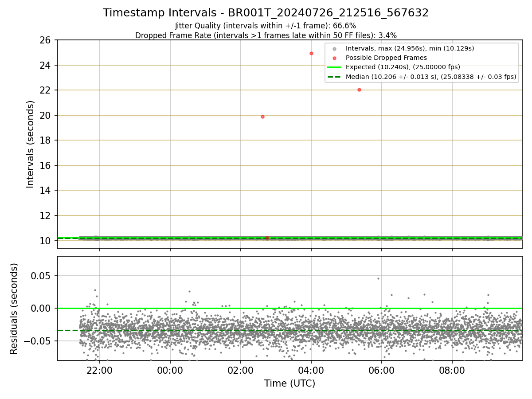The image size is (532, 399).
Task: Select the Jitter Quality 66.6% subtitle line
Action: coord(266,26)
